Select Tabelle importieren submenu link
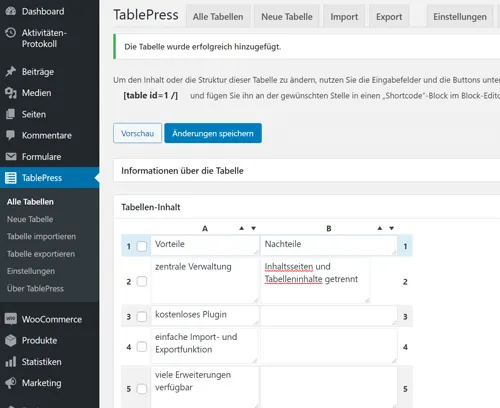This screenshot has width=500, height=408. (41, 236)
